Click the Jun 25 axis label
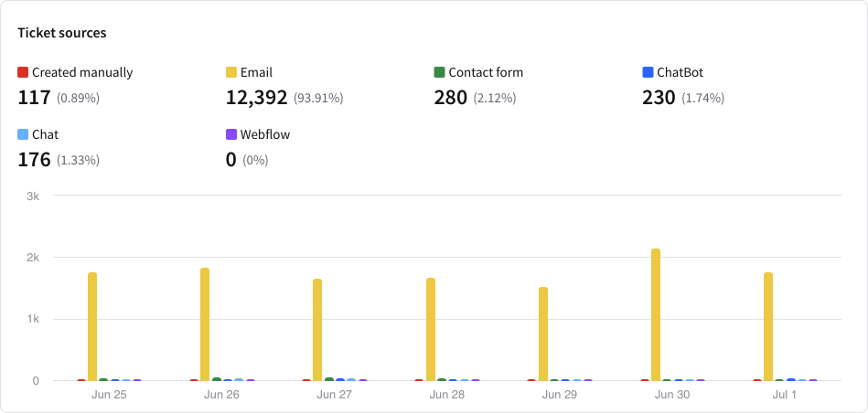The width and height of the screenshot is (868, 413). pyautogui.click(x=109, y=396)
